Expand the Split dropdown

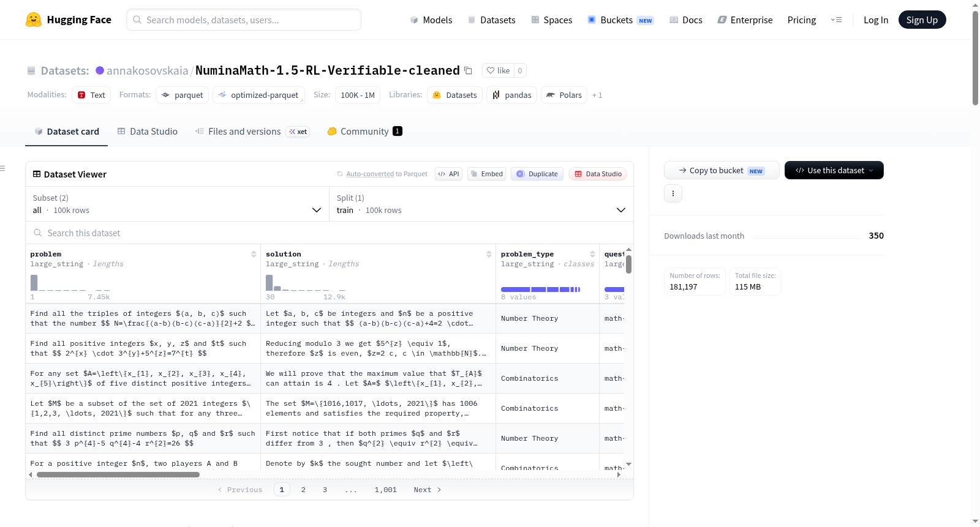[481, 204]
